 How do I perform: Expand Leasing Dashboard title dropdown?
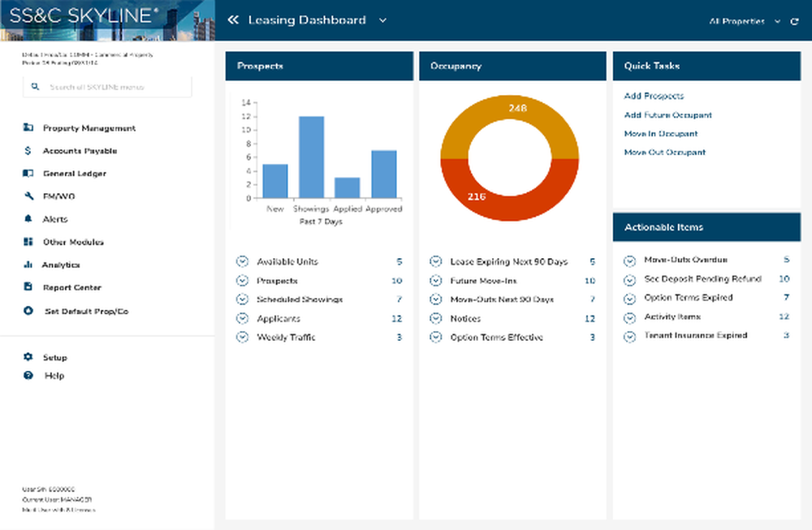pos(382,21)
